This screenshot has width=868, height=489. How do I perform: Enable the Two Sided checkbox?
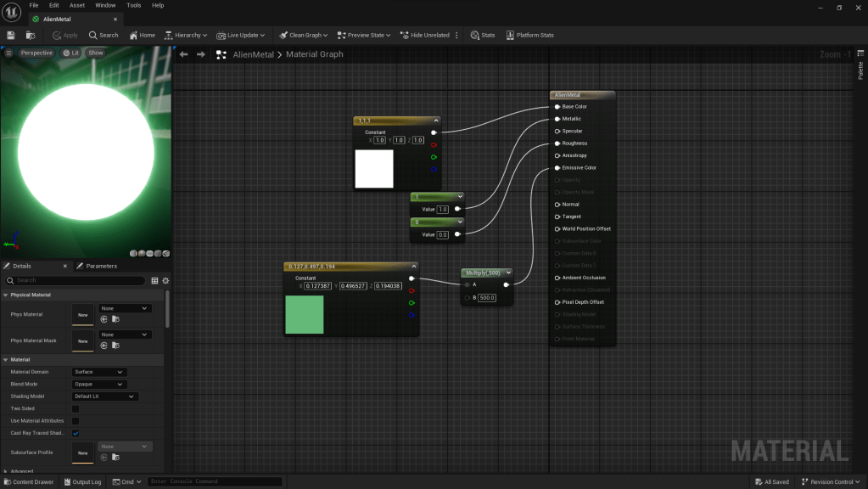pyautogui.click(x=76, y=408)
